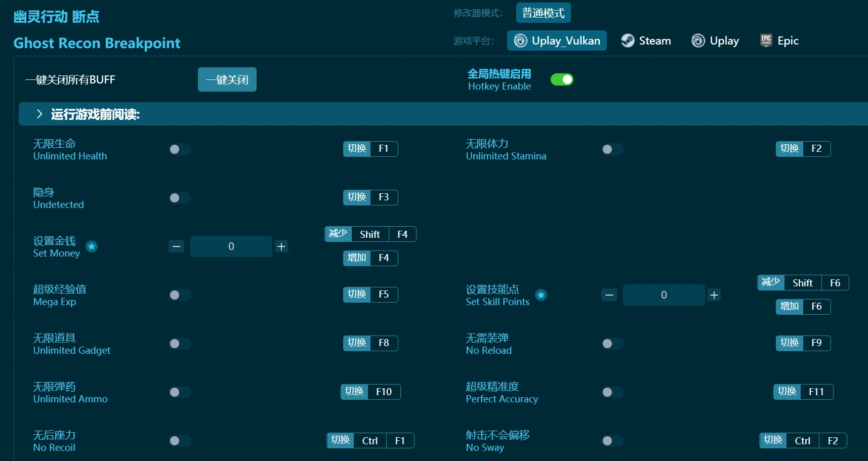Click No Recoil 切换 Ctrl F1 hotkey

[370, 440]
